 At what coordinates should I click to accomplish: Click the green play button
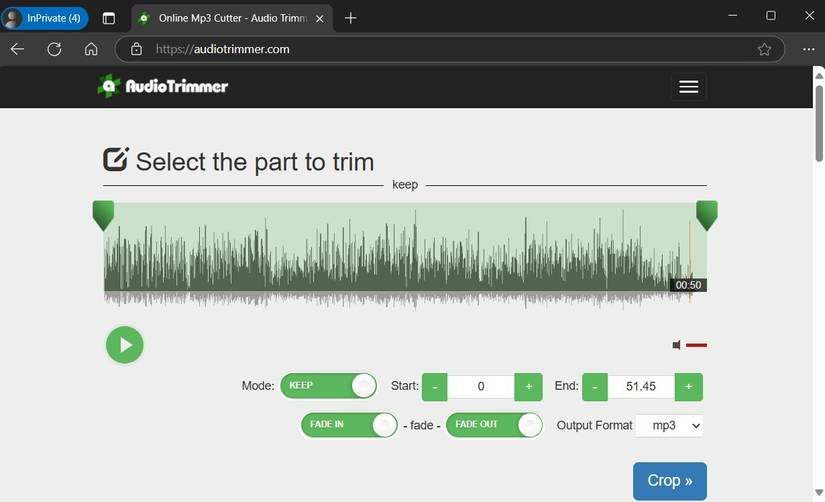[x=125, y=345]
